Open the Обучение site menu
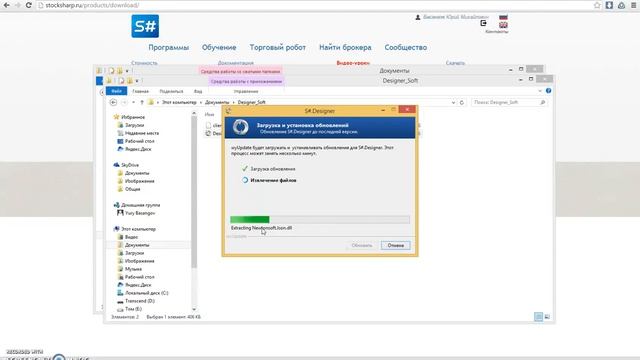 pyautogui.click(x=219, y=47)
